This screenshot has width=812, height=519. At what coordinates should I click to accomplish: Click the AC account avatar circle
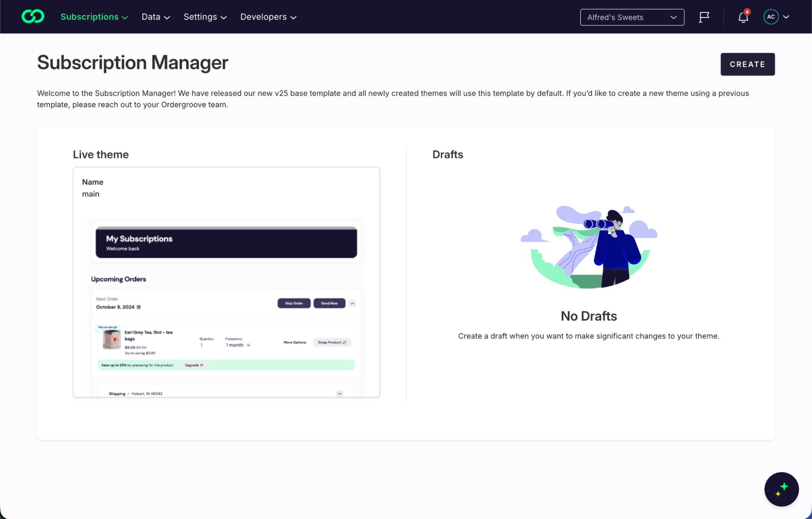click(771, 17)
